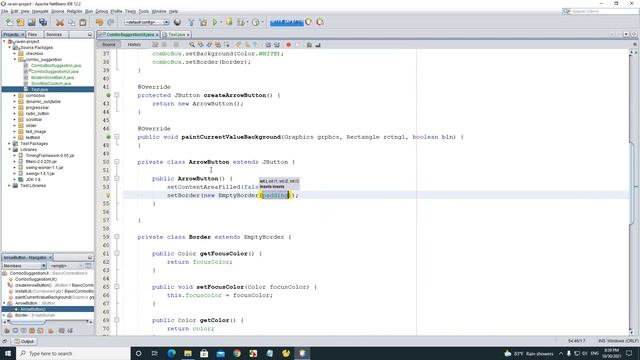Open the Members dropdown in Navigator
The height and width of the screenshot is (360, 640).
coord(24,266)
